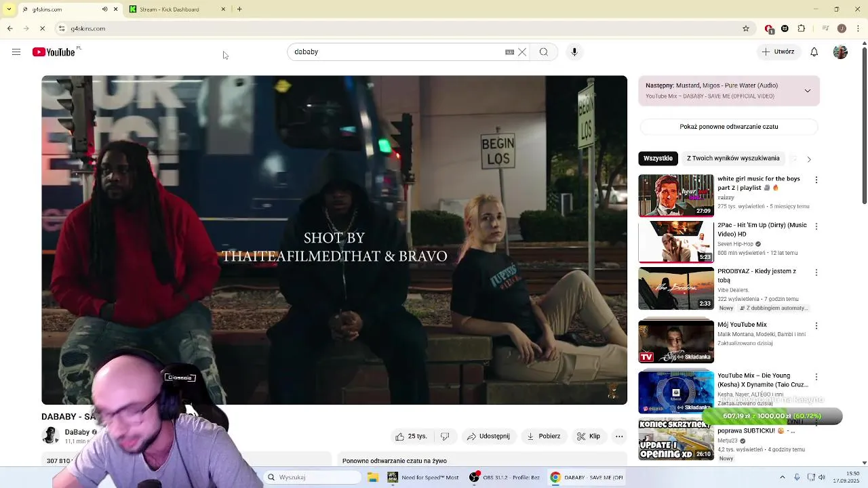Switch to OBS 31.1.2 taskbar item
Image resolution: width=868 pixels, height=488 pixels.
coord(505,477)
